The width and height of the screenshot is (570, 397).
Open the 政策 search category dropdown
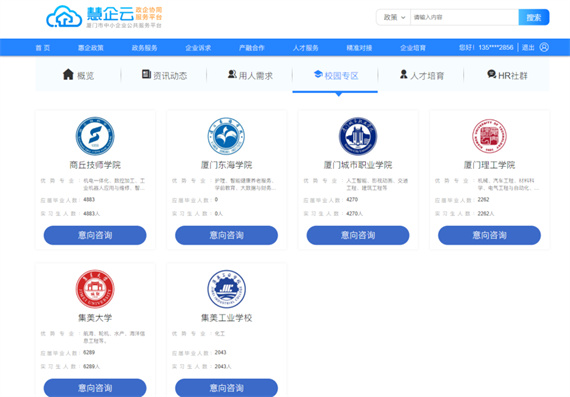[x=394, y=17]
